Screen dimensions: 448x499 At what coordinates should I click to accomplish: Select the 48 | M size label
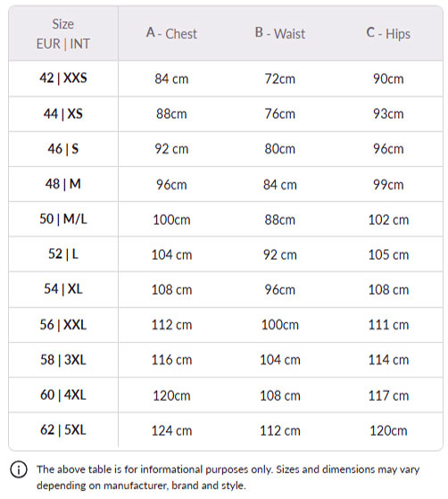[x=63, y=184]
